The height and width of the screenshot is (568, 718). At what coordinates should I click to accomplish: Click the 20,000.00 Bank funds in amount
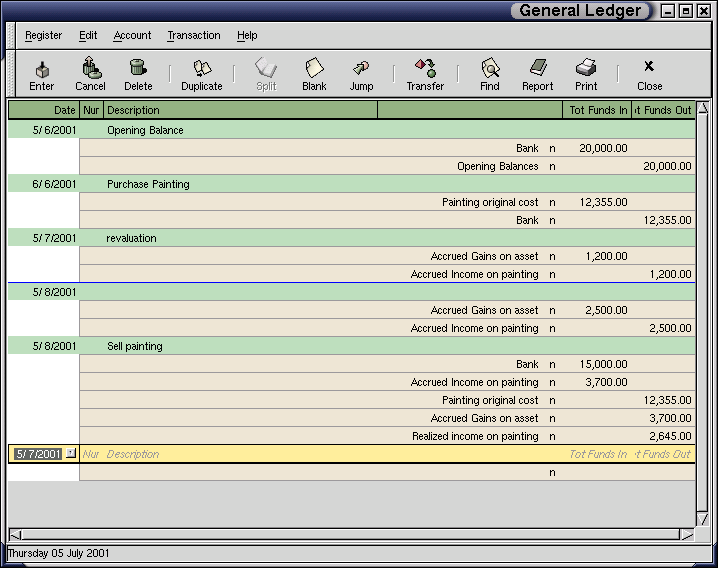coord(603,148)
